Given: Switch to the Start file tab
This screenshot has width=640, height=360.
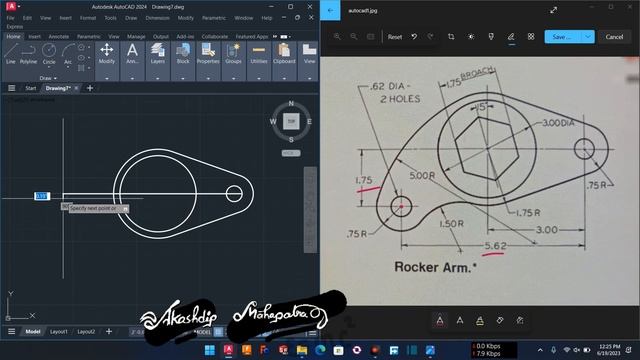Looking at the screenshot, I should tap(31, 88).
